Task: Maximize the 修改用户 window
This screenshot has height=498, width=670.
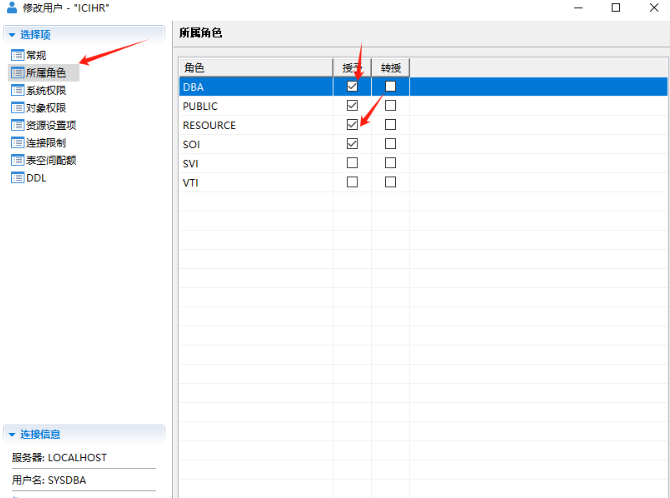Action: [616, 8]
